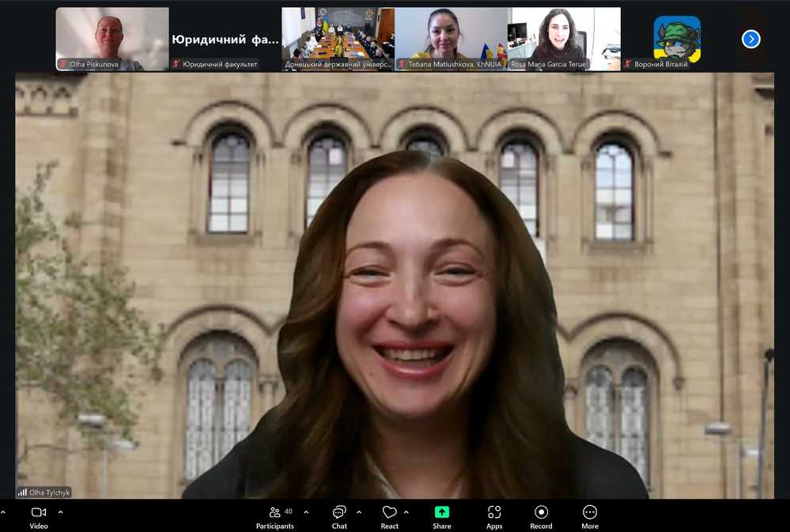
Task: Select Olha Piskunova's video thumbnail
Action: 112,39
